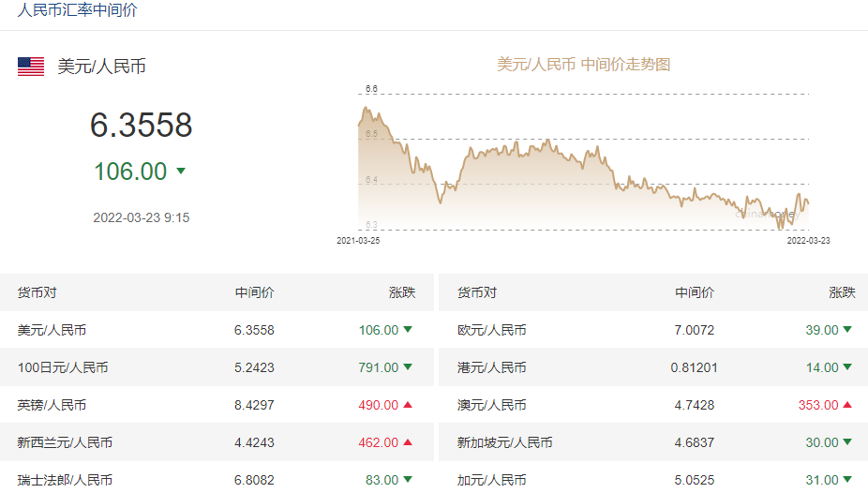Click the green down arrow beside 106.00 headline
The width and height of the screenshot is (868, 493).
tap(181, 172)
